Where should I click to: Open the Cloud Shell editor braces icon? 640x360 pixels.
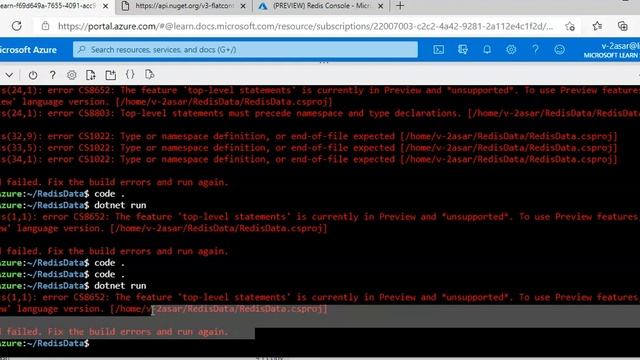tap(130, 75)
